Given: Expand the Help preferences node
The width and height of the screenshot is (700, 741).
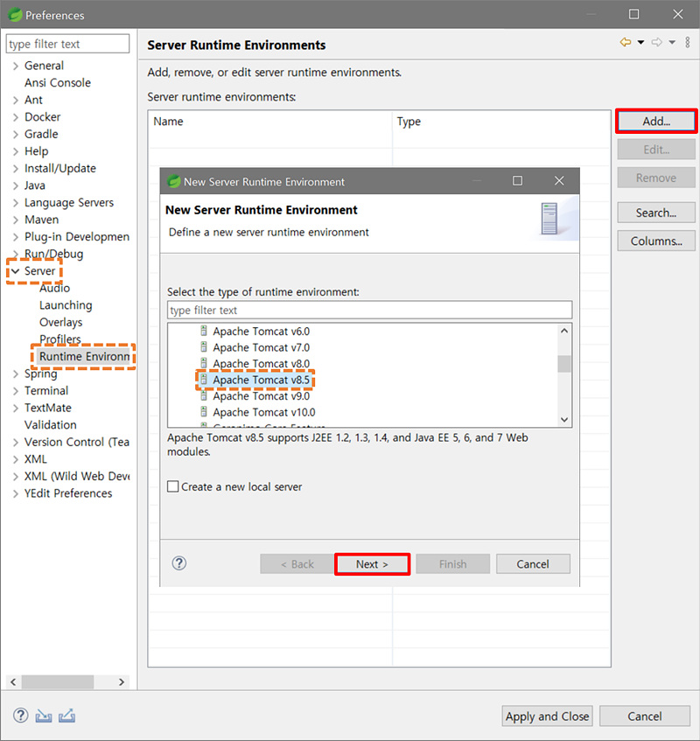Looking at the screenshot, I should click(x=16, y=151).
